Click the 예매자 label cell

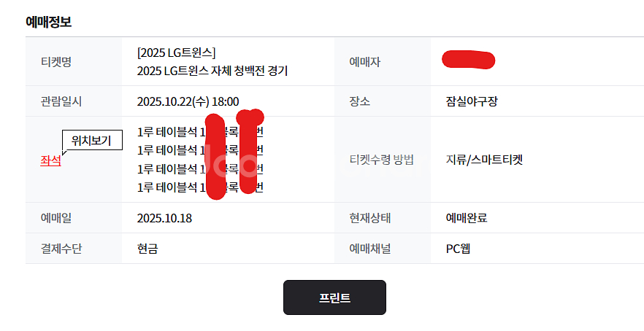coord(364,62)
